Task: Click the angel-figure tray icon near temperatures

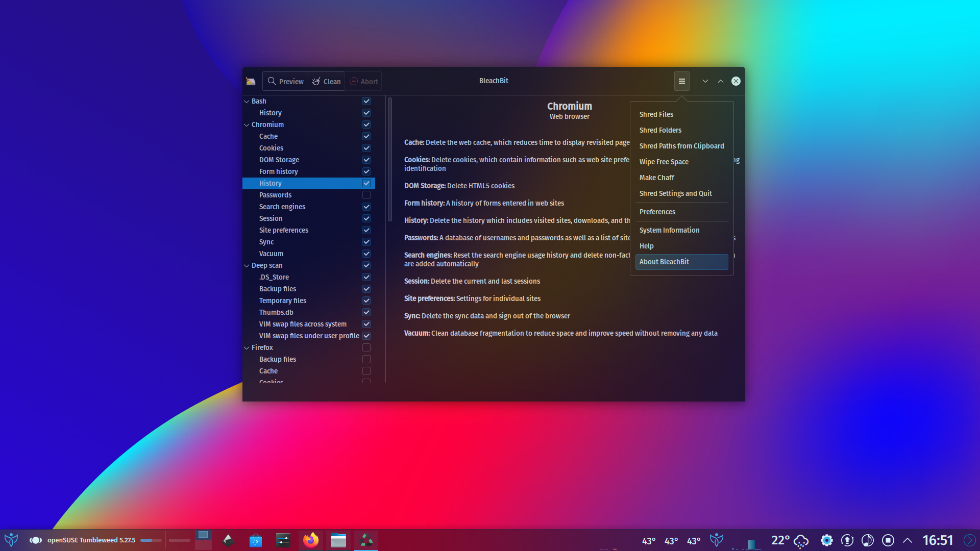Action: tap(717, 540)
